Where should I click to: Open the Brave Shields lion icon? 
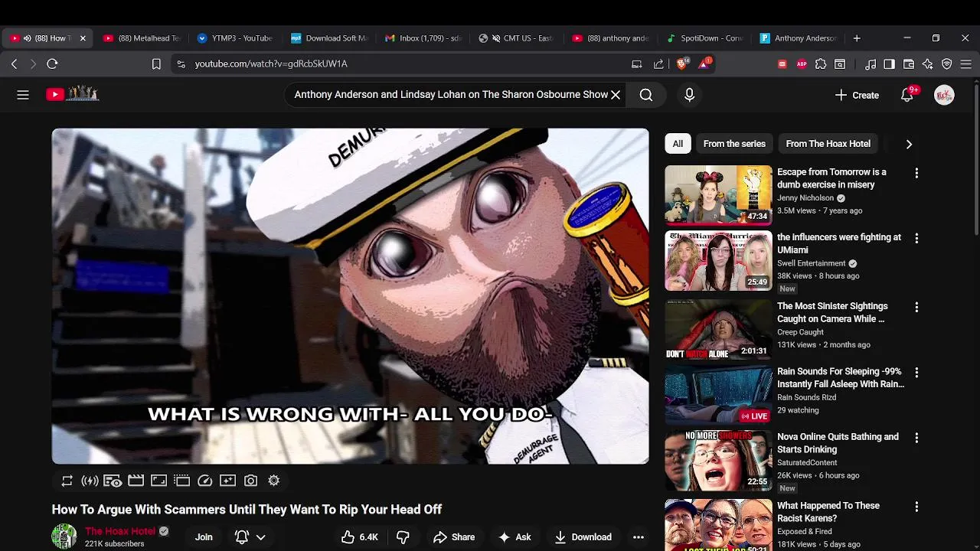coord(682,64)
